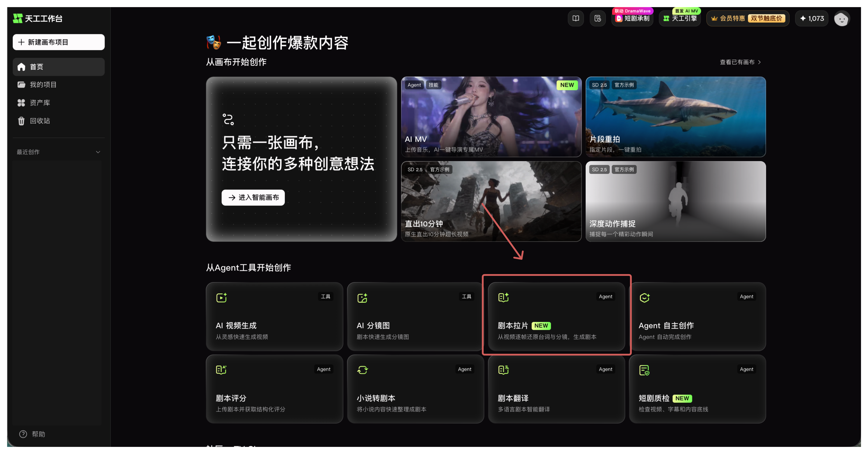Screen dimensions: 868x454
Task: Open 会员特惠 双节触底价 promotion
Action: click(x=748, y=19)
